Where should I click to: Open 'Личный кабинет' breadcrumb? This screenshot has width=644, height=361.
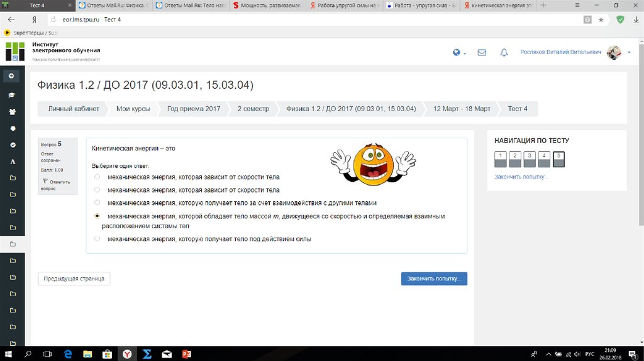click(74, 109)
